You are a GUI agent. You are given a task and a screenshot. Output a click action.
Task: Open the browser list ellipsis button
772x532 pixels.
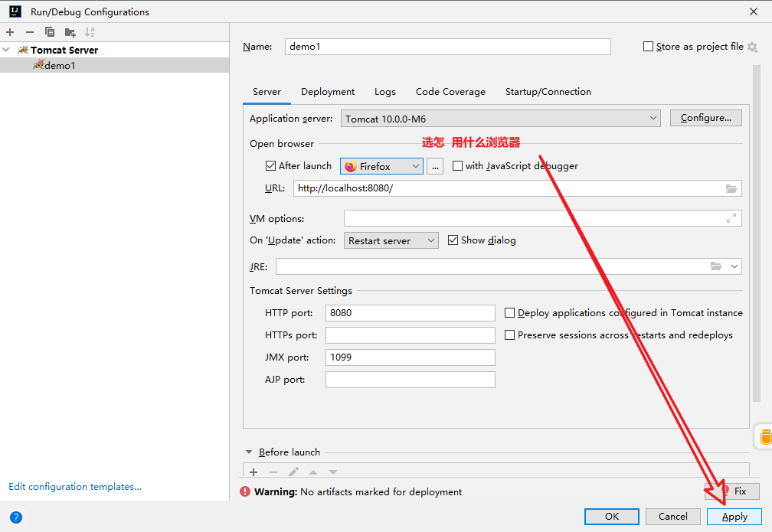point(435,166)
